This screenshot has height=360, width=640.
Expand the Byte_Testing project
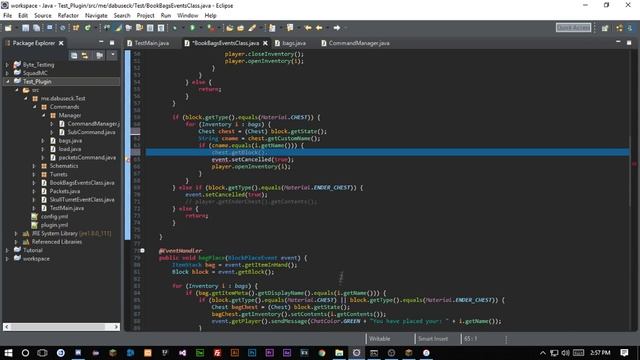tap(7, 64)
